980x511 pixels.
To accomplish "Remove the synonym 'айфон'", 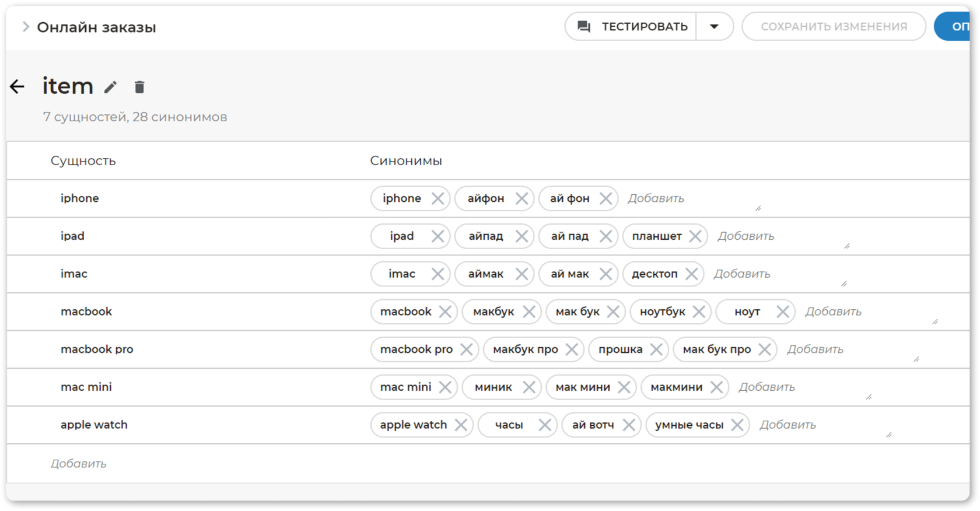I will (521, 199).
